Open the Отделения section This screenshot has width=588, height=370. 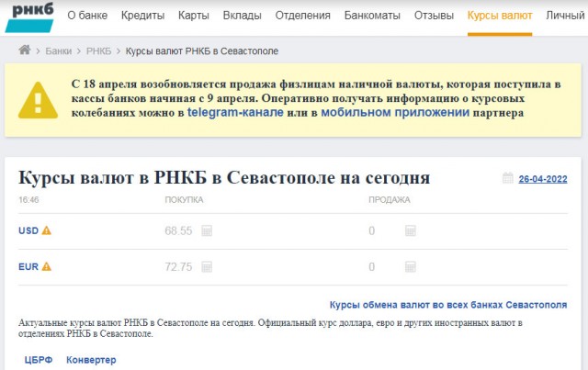click(303, 16)
